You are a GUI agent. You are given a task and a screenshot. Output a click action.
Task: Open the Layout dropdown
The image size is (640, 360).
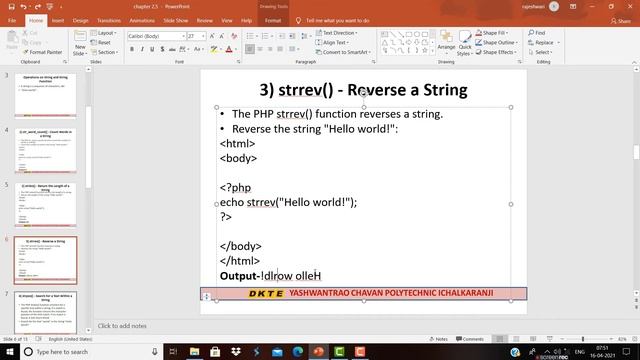coord(104,33)
